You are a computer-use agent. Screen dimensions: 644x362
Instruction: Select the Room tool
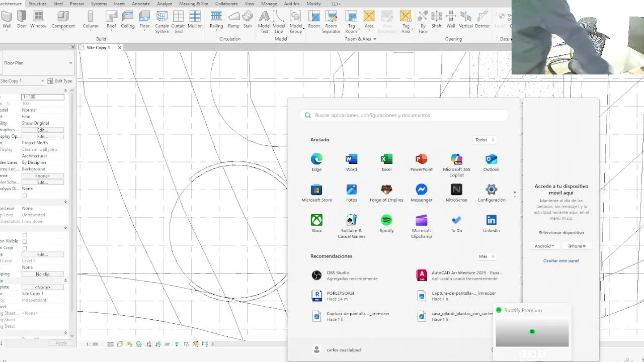tap(314, 20)
